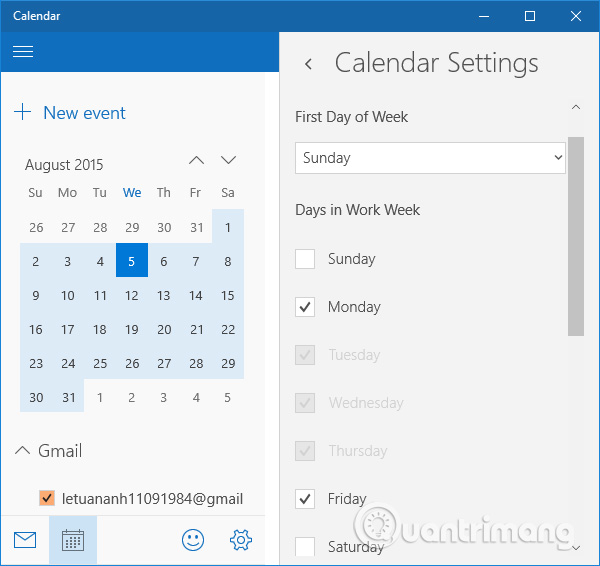The image size is (600, 566).
Task: Click the settings panel scrollbar thumb
Action: (576, 236)
